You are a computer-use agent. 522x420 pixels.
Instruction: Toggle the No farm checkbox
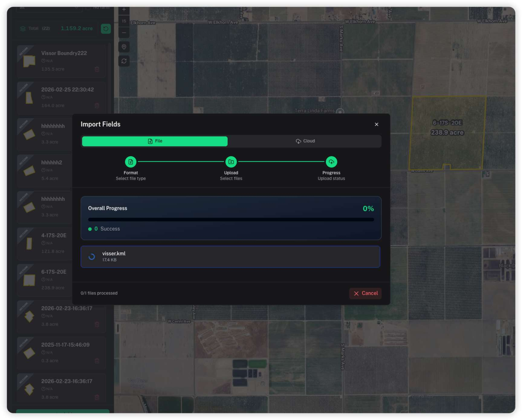88,8
